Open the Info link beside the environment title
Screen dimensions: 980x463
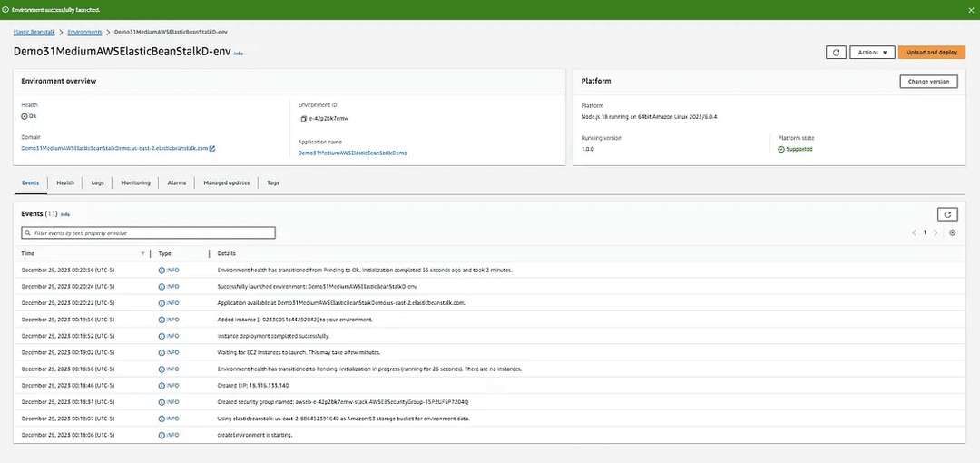(x=238, y=54)
